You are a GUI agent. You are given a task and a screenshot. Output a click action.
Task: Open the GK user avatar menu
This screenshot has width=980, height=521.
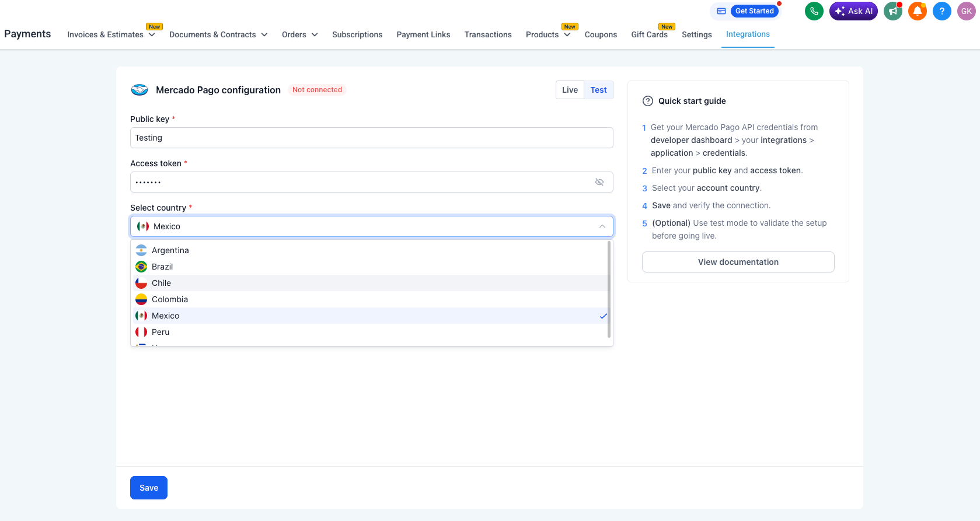(x=967, y=11)
